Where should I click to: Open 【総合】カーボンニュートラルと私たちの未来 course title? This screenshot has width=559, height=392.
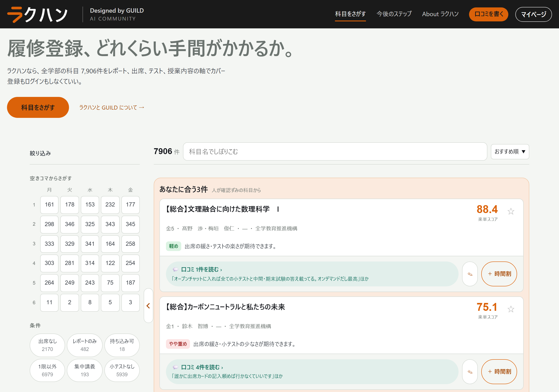point(225,307)
